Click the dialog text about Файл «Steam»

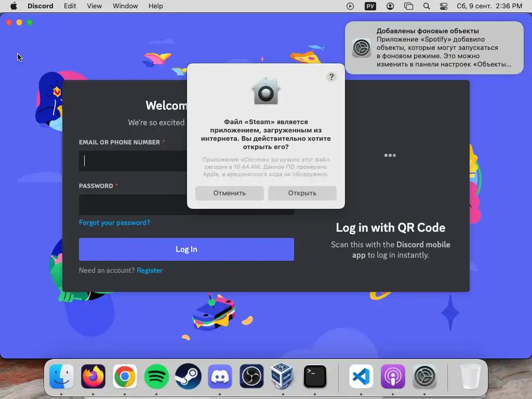tap(266, 135)
